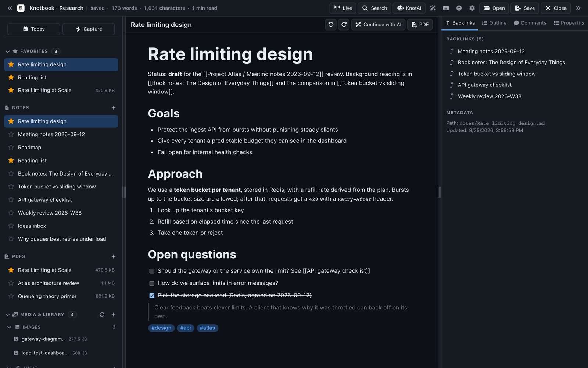The height and width of the screenshot is (368, 588).
Task: Export note with the PDF button
Action: point(420,25)
